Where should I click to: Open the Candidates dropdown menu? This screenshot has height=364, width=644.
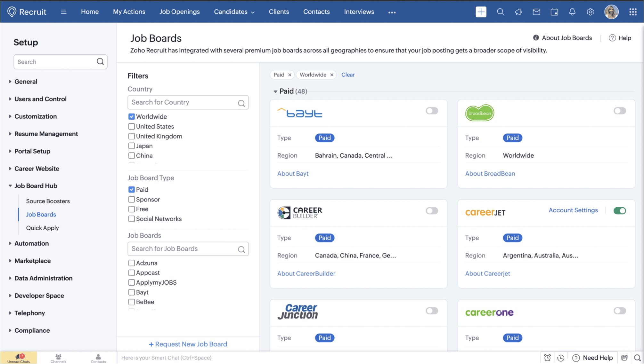click(x=234, y=12)
